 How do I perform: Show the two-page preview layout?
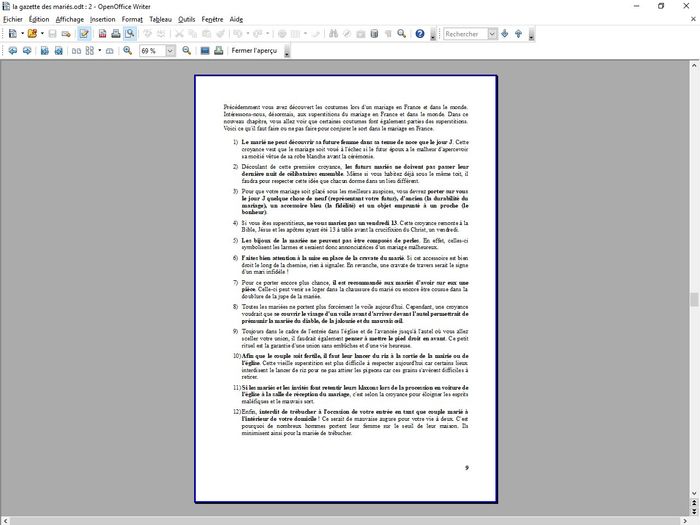click(x=76, y=51)
